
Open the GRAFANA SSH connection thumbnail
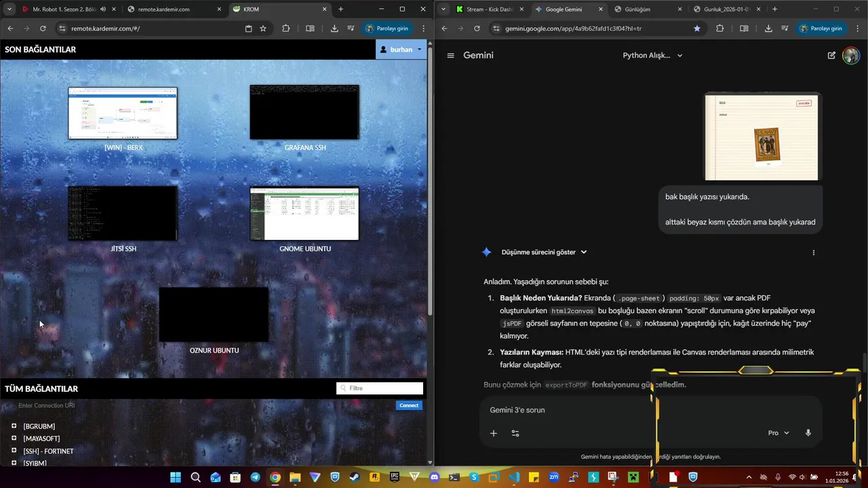click(304, 112)
